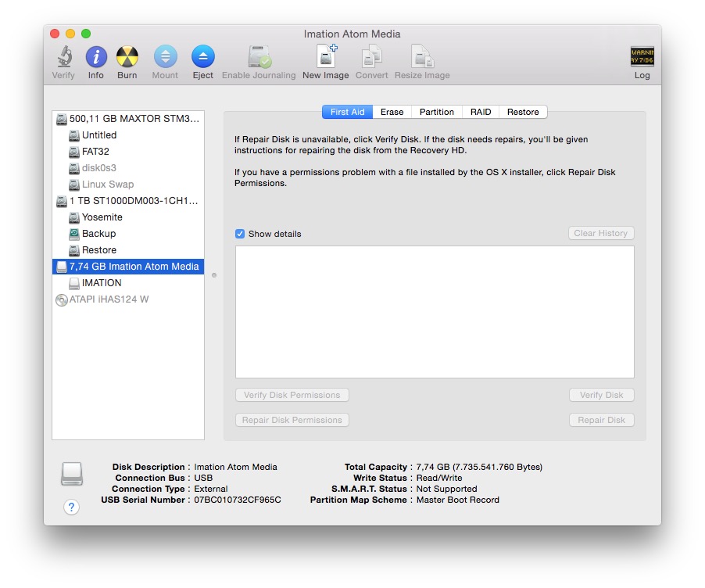The width and height of the screenshot is (705, 588).
Task: Click the USB serial number 07BC010732CF965C
Action: click(238, 500)
